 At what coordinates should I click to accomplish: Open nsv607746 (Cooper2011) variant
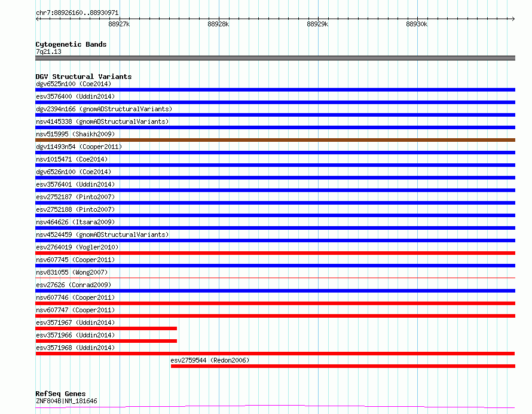point(75,297)
